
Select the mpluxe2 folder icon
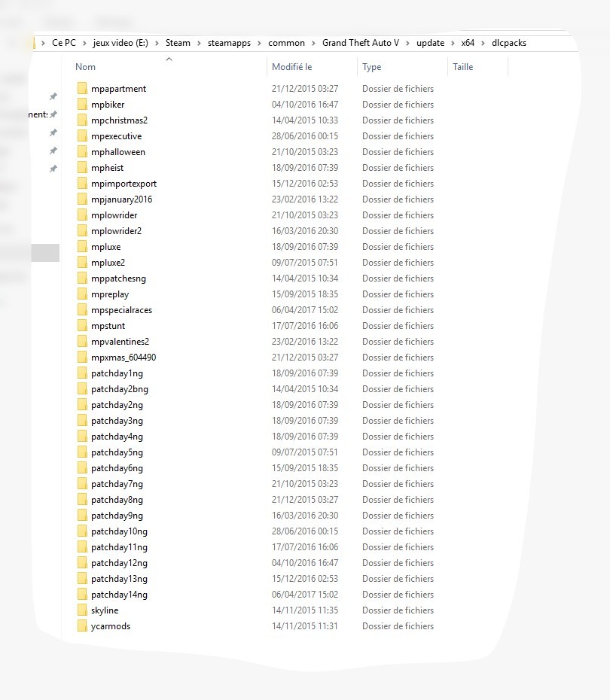click(x=82, y=262)
